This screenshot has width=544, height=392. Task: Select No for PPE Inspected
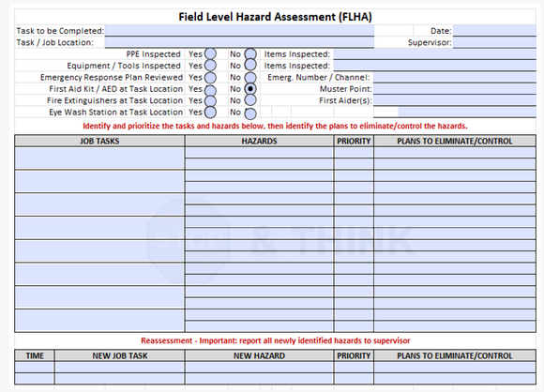[x=250, y=54]
